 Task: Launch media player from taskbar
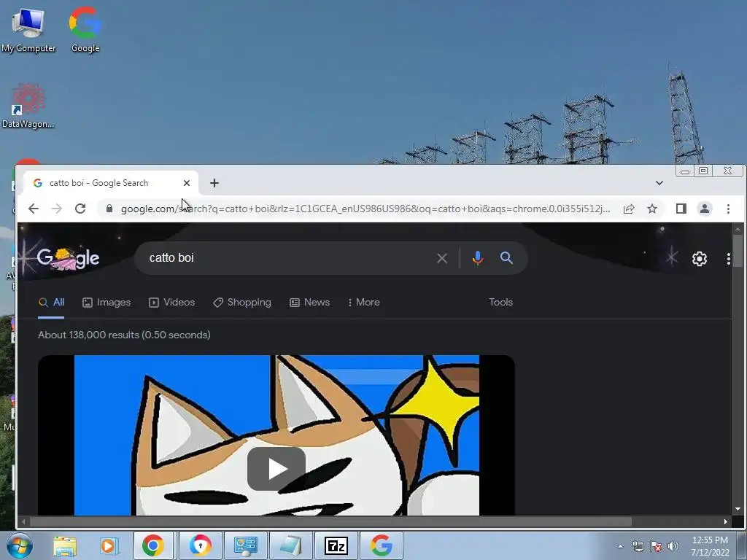point(109,545)
